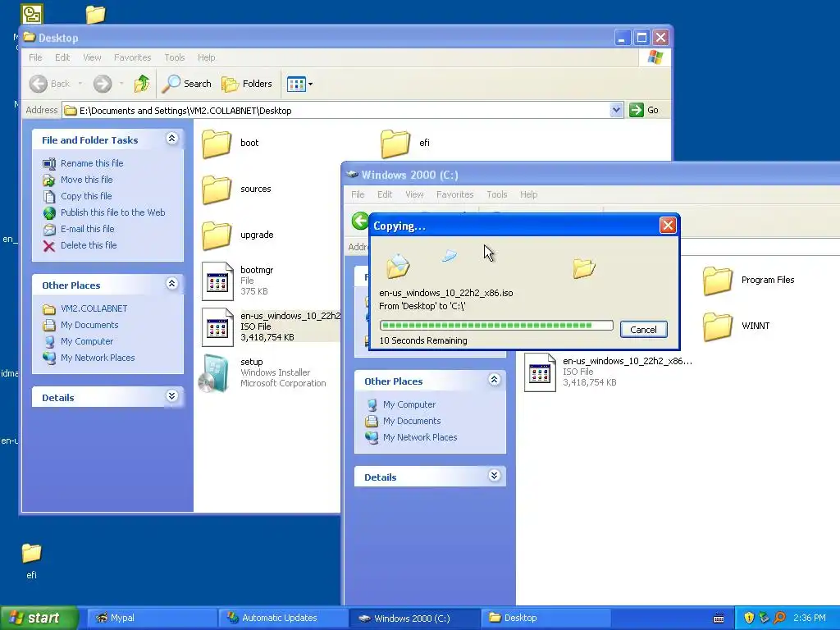Cancel the file copy operation
840x630 pixels.
(x=643, y=330)
